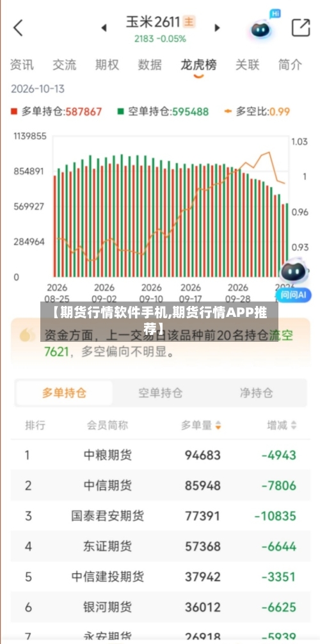
Task: Select the 龙虎榜 tab
Action: point(198,65)
